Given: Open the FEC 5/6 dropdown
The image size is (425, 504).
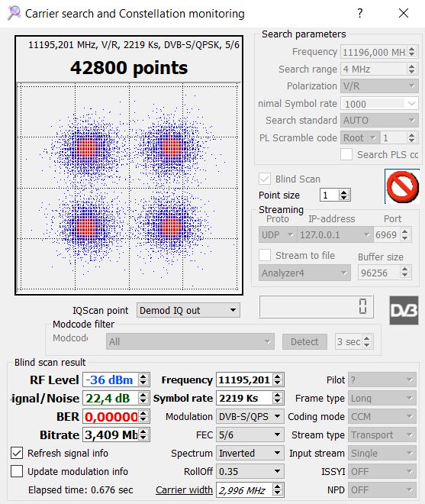Looking at the screenshot, I should click(250, 435).
